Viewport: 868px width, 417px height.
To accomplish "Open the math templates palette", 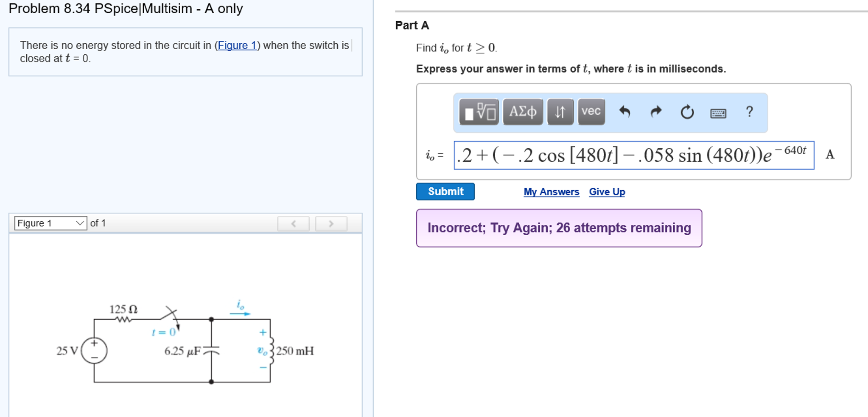I will [479, 112].
